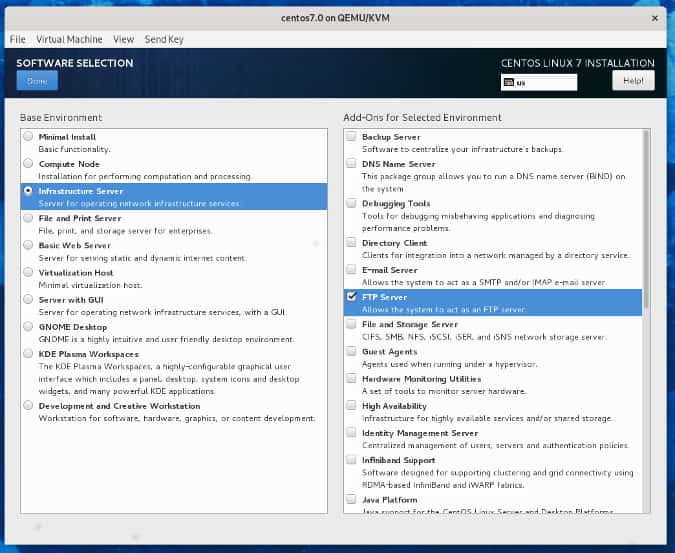Select KDE Plasma Workspaces environment

(x=28, y=353)
